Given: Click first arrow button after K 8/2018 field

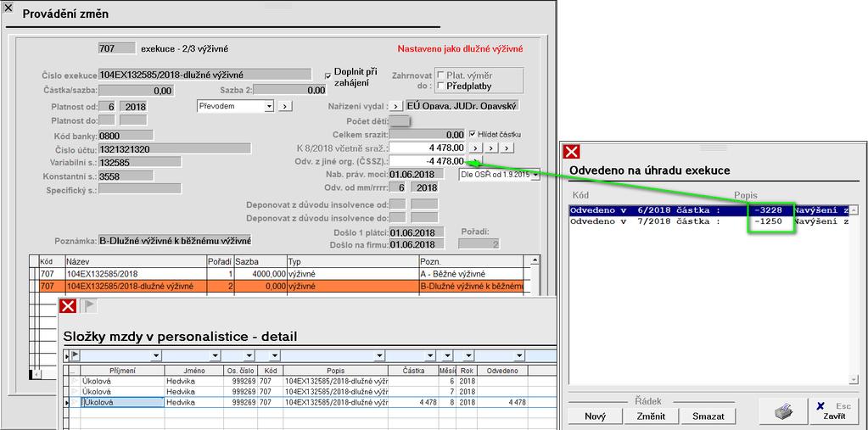Looking at the screenshot, I should pyautogui.click(x=475, y=148).
